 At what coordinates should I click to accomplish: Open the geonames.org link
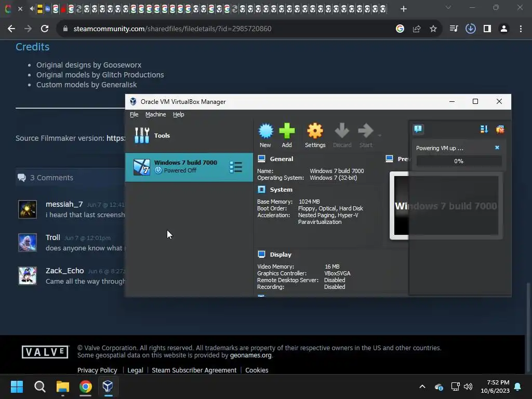[251, 355]
